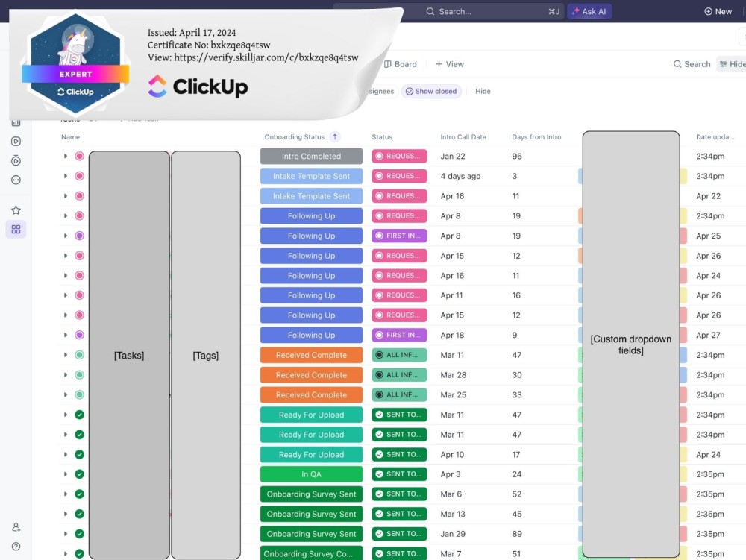Open the Timesheets stopwatch icon
The width and height of the screenshot is (746, 560).
click(16, 160)
